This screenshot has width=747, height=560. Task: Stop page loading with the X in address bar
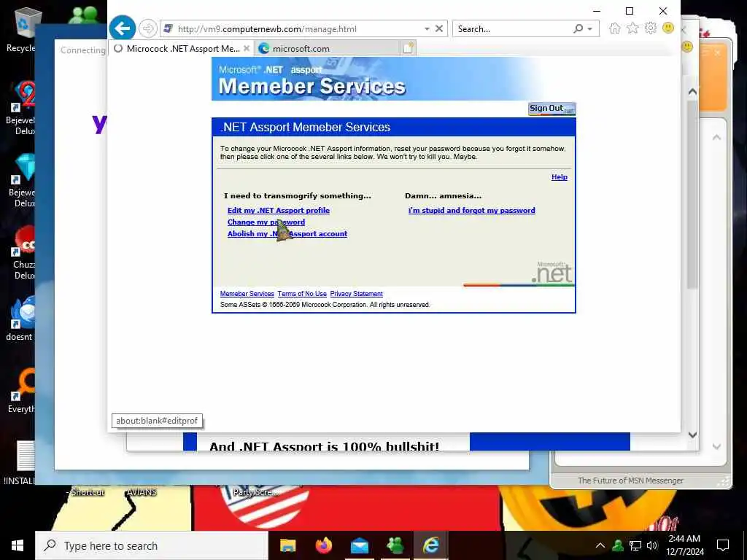439,28
